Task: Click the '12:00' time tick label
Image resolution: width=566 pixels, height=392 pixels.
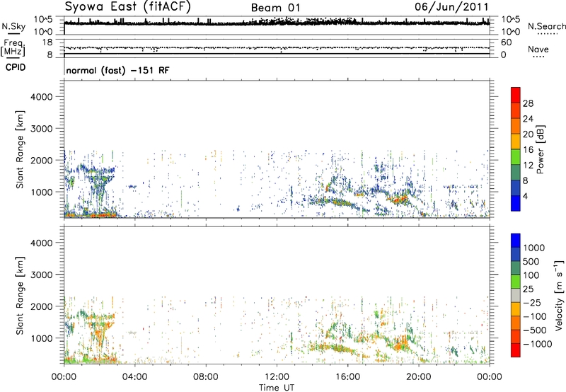Action: point(277,377)
